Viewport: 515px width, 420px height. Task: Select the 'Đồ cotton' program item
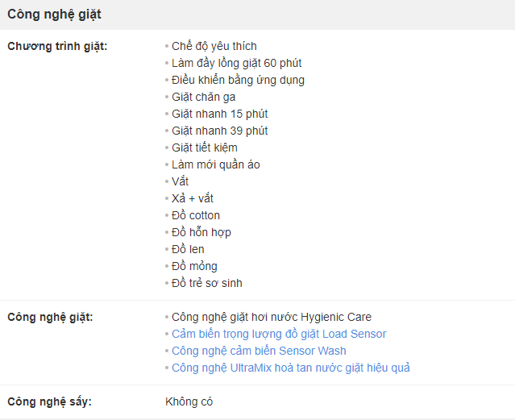coord(196,215)
